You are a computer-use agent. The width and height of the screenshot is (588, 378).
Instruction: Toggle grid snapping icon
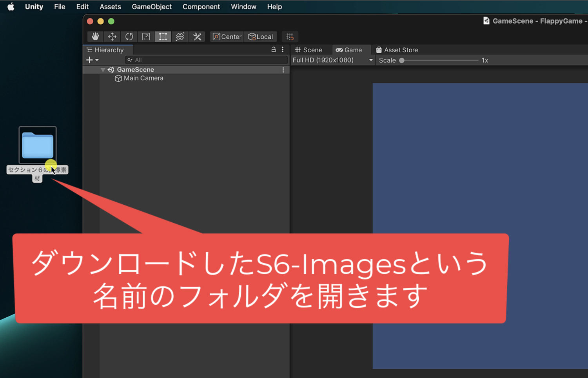pyautogui.click(x=290, y=36)
